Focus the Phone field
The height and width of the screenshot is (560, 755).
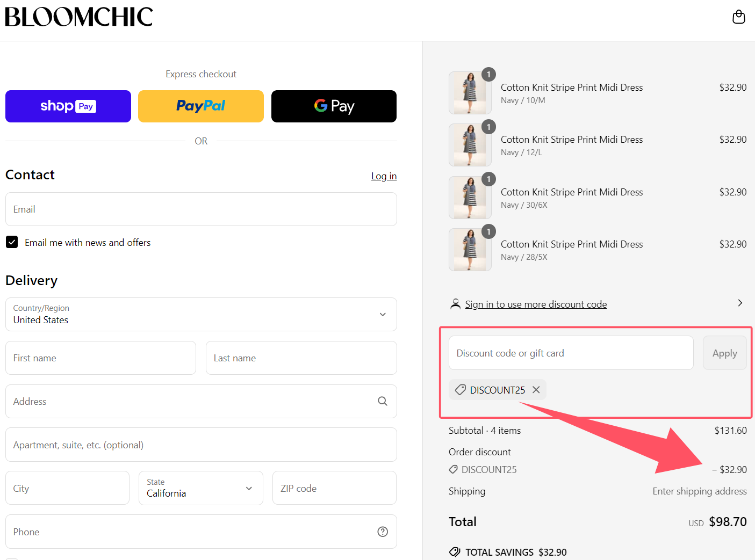201,532
